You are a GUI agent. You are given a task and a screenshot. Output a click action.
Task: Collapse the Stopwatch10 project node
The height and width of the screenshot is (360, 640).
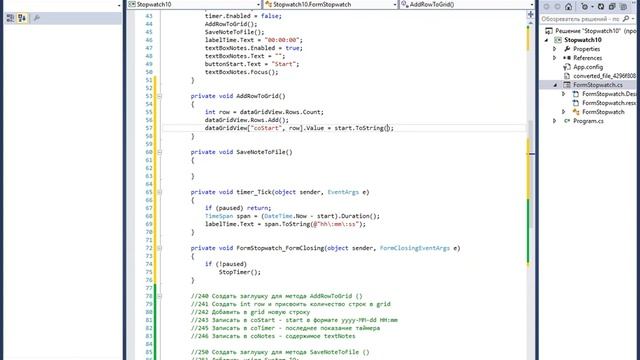pyautogui.click(x=547, y=40)
